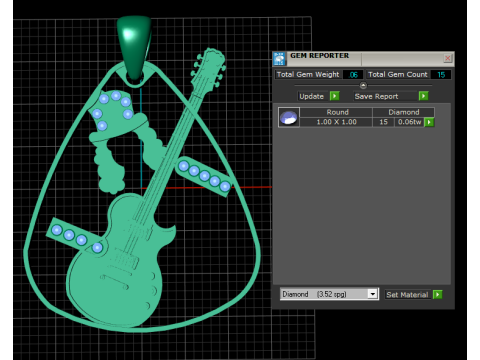The height and width of the screenshot is (360, 480).
Task: Open the Diamond material dropdown
Action: coord(373,294)
